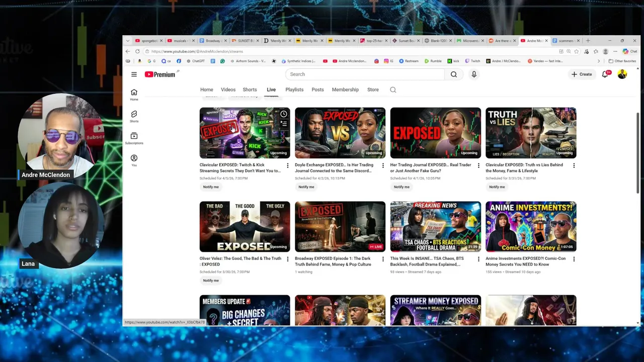Open the ChatGPT bookmark
Screen dimensions: 644x362
click(196, 61)
